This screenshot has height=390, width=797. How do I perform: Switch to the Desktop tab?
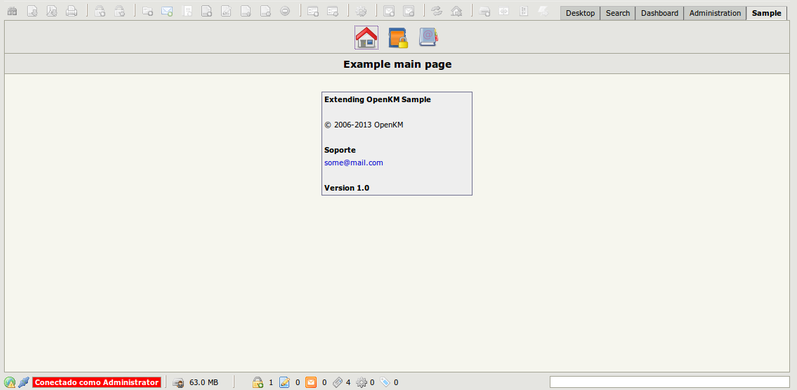click(580, 13)
